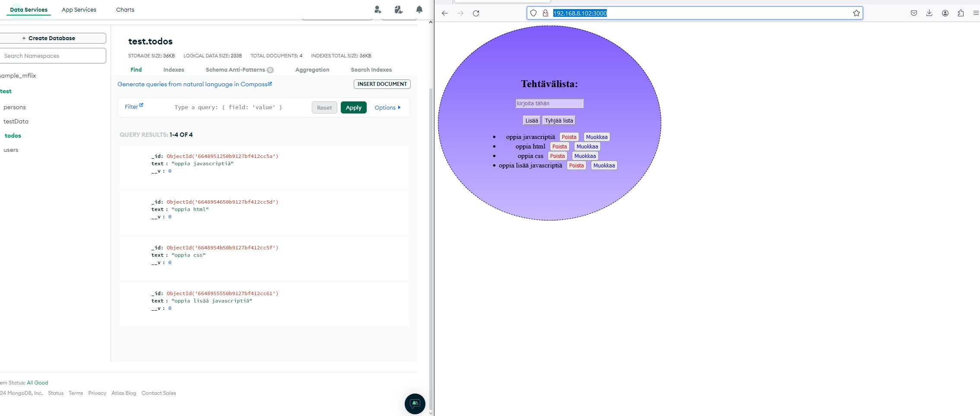The height and width of the screenshot is (416, 980).
Task: Click the invite user icon
Action: click(377, 9)
